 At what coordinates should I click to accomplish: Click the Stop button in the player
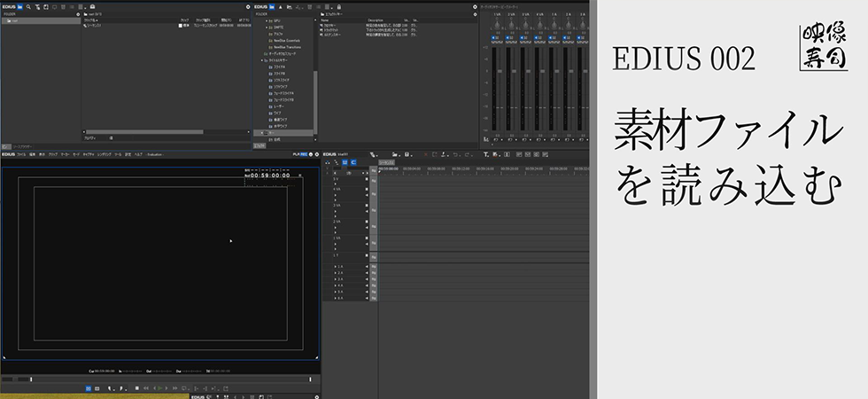(137, 388)
